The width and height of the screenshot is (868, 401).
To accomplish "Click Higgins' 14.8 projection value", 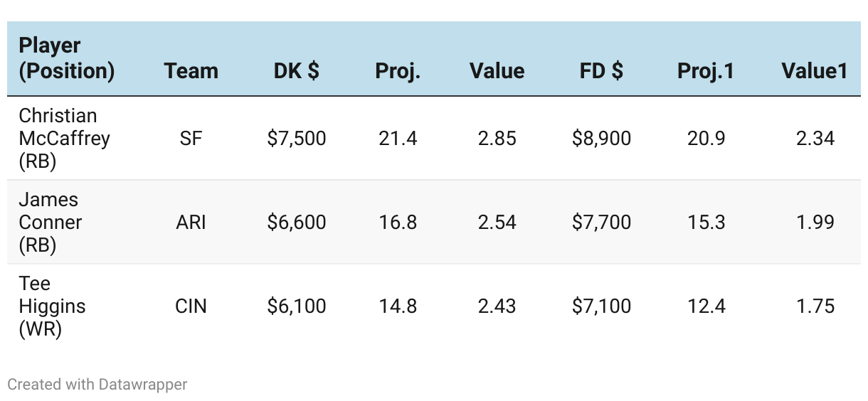I will (x=398, y=306).
